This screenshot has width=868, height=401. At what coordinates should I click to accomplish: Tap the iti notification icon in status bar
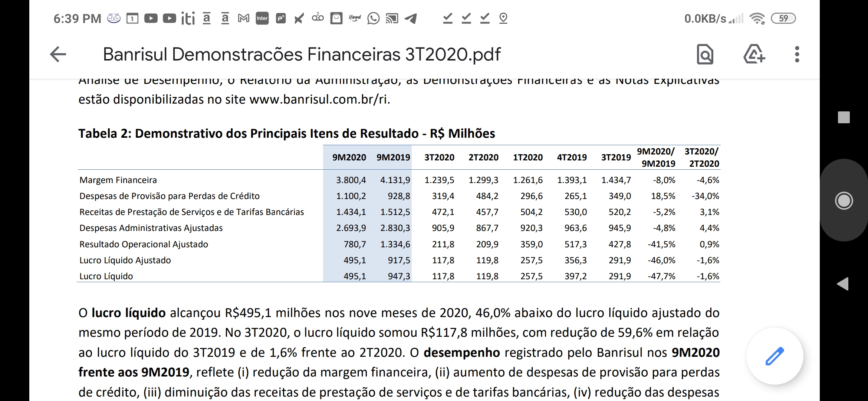(x=188, y=18)
